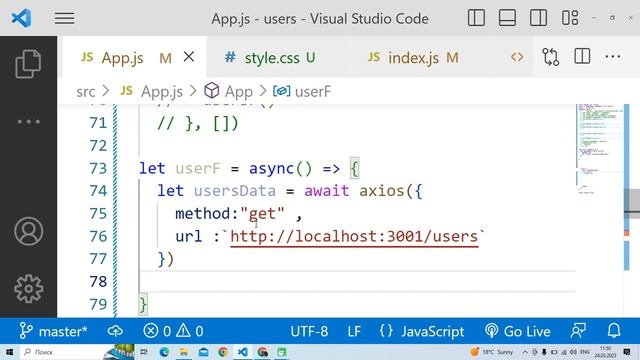Open the Windows Start menu

[9, 352]
